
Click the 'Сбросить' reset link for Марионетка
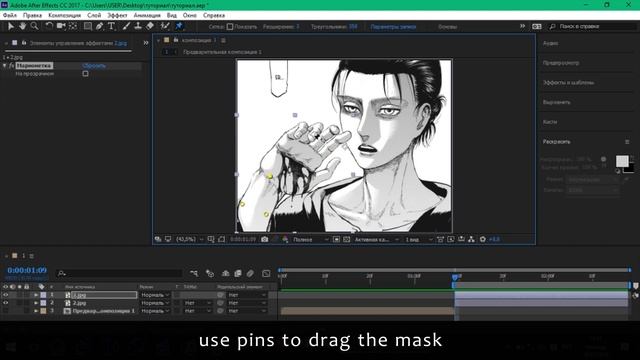pos(94,65)
